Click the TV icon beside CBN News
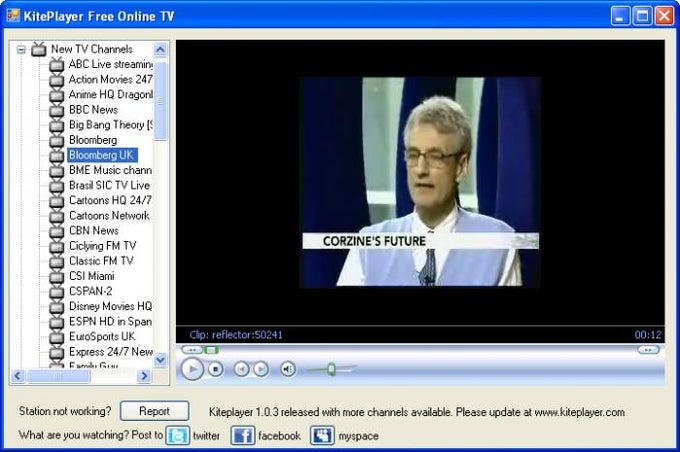 pyautogui.click(x=56, y=231)
